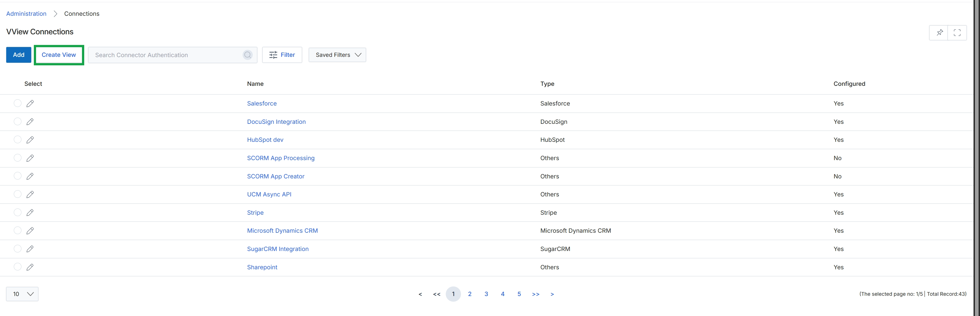Open the pencil editor for HubSpot dev
The image size is (980, 316).
coord(30,140)
